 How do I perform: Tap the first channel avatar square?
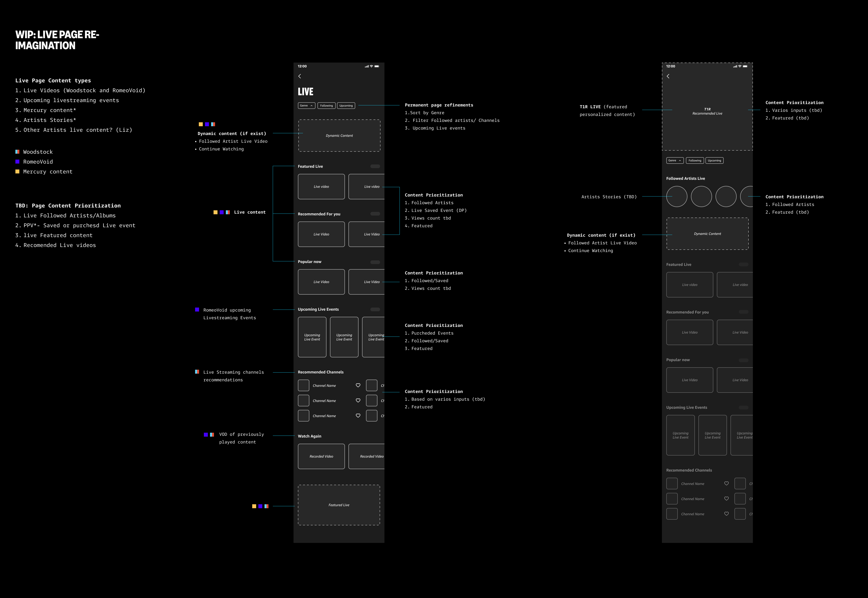click(x=303, y=385)
